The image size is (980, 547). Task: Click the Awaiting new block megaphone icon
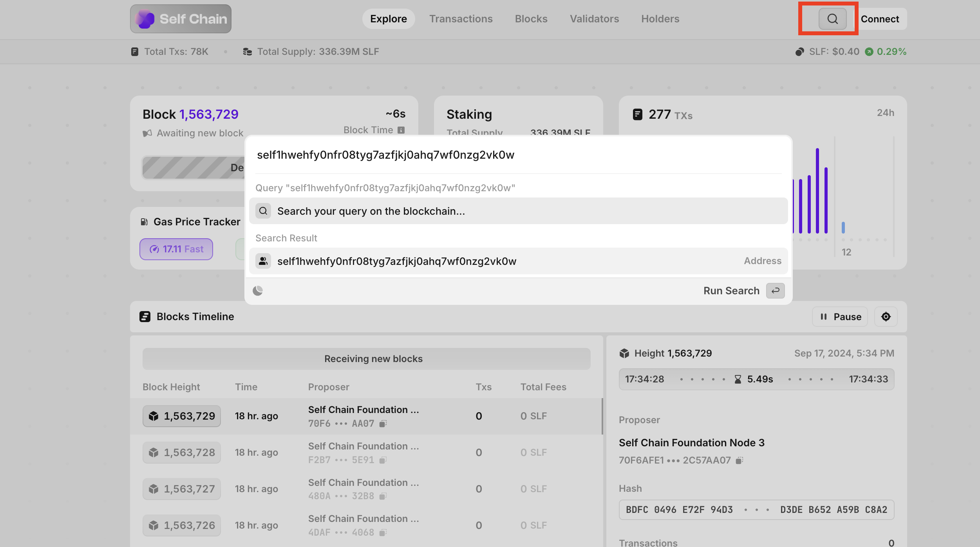[x=147, y=133]
